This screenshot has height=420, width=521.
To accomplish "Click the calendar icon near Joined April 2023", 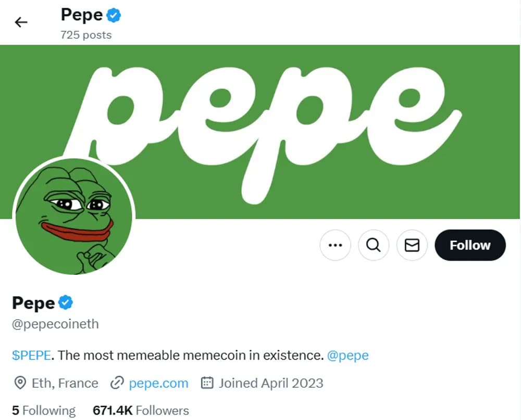I will (208, 383).
